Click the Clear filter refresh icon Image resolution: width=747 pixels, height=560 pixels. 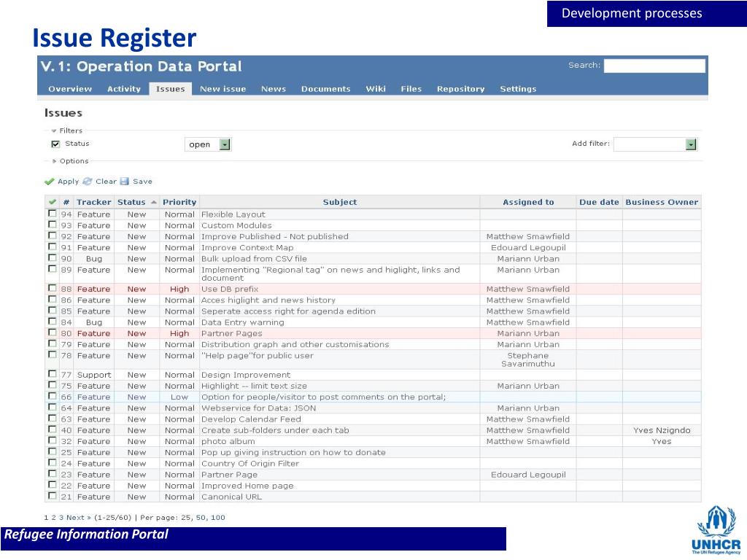88,182
